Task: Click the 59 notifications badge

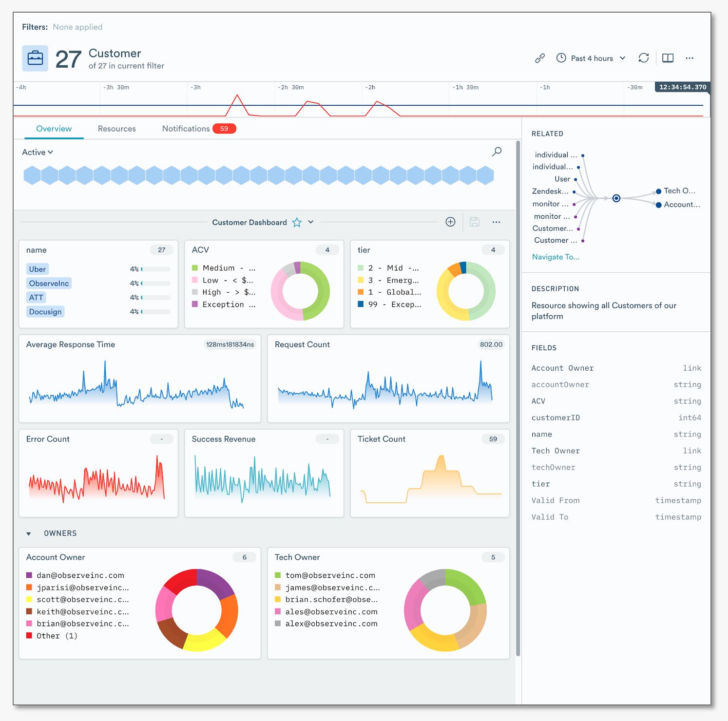Action: pyautogui.click(x=224, y=129)
